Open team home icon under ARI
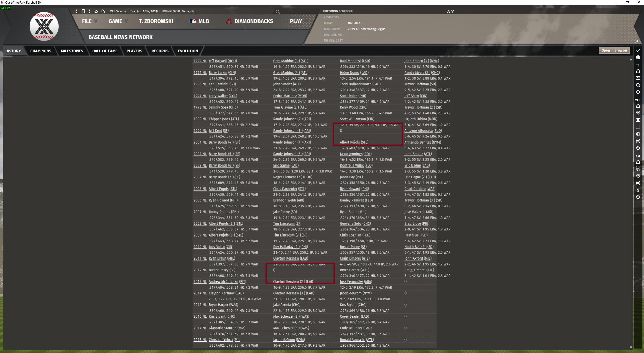 (638, 162)
